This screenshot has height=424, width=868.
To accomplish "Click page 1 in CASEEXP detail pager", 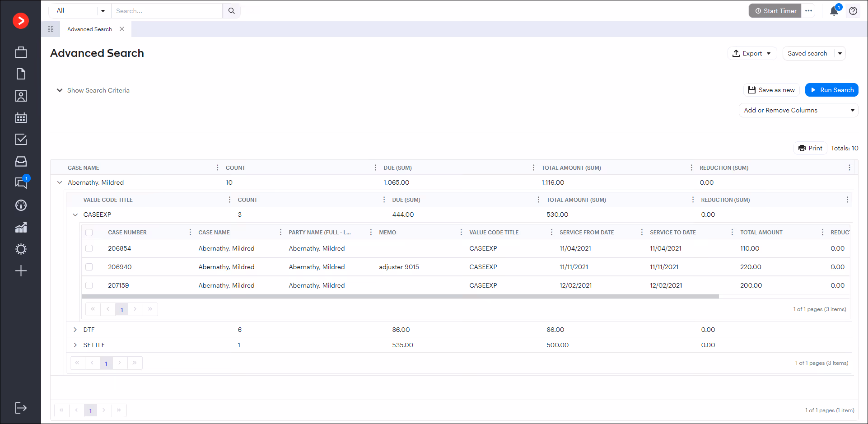I will tap(121, 309).
